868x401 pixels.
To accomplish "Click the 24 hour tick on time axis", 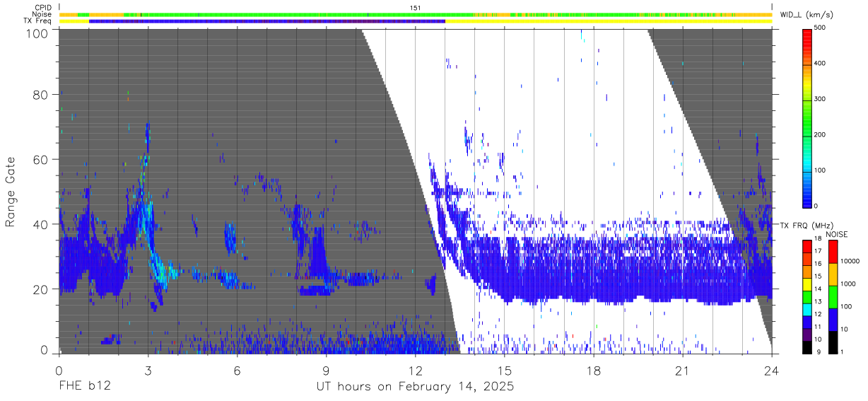I will [x=772, y=371].
